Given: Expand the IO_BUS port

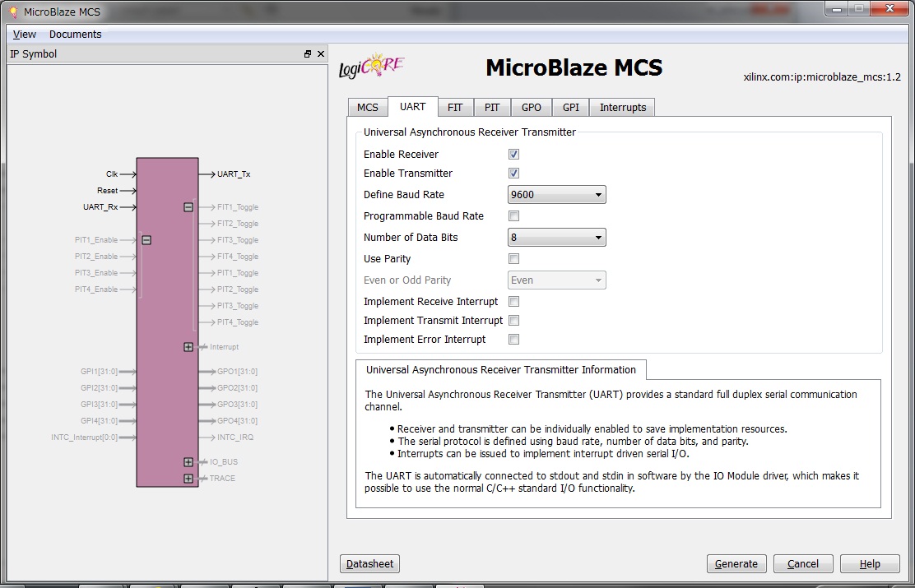Looking at the screenshot, I should [x=188, y=462].
